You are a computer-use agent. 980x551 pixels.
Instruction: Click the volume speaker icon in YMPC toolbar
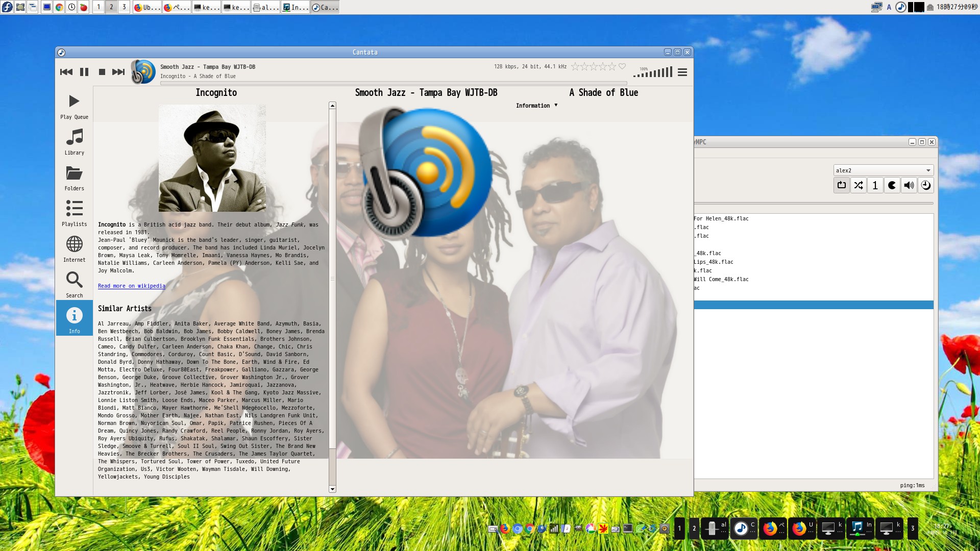coord(909,185)
